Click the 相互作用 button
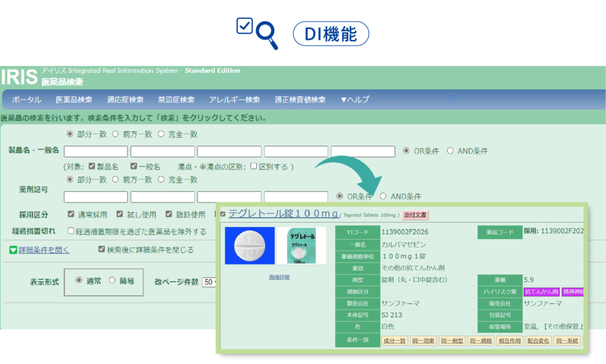Screen dimensions: 606x364 pos(510,341)
